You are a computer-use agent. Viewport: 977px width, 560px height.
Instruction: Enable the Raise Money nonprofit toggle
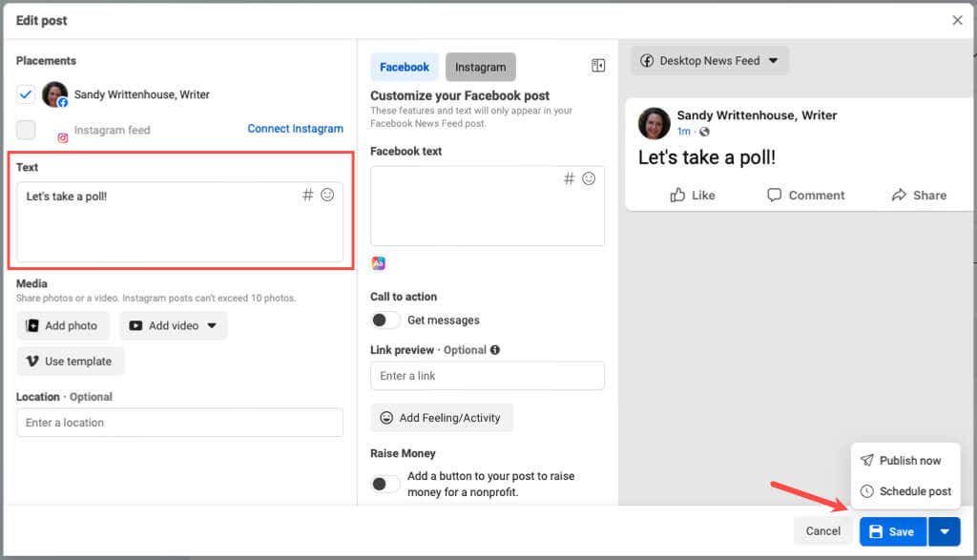[385, 484]
